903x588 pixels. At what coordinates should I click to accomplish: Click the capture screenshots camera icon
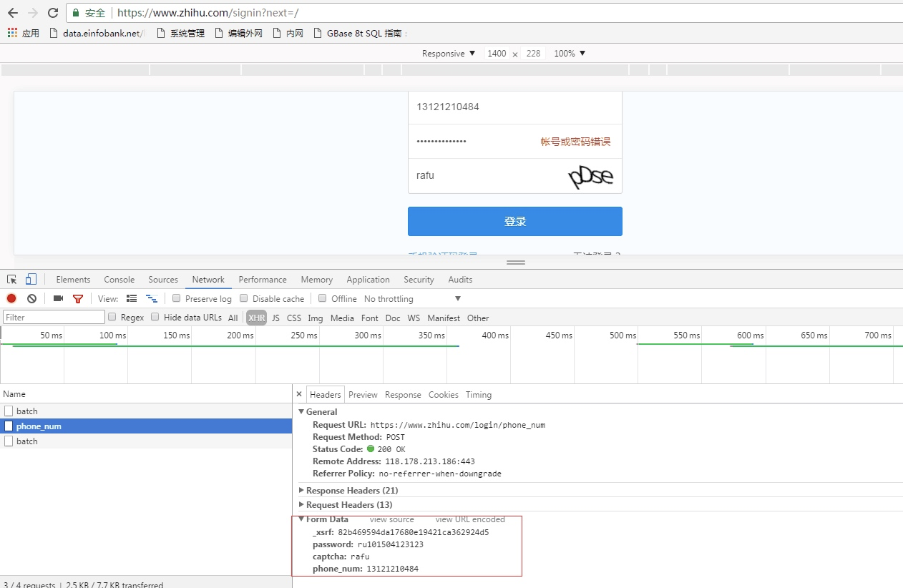[59, 299]
